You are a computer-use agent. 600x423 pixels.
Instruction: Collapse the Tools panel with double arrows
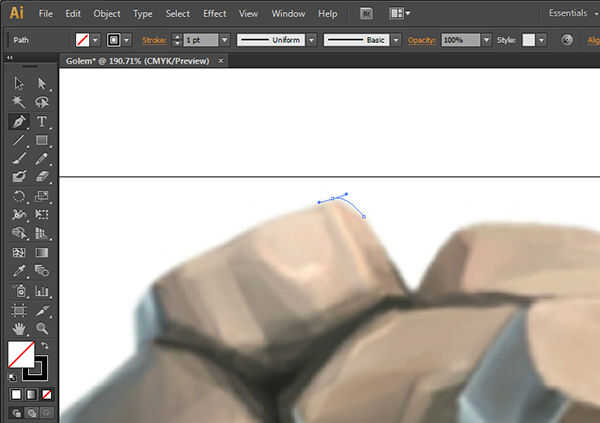tap(10, 58)
